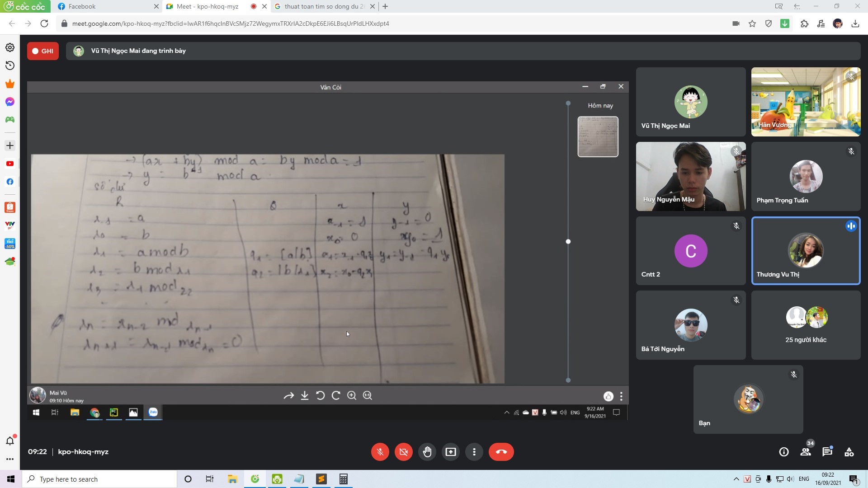868x488 pixels.
Task: Click Vũ Thị Ngọc Mai presenting banner
Action: 138,51
